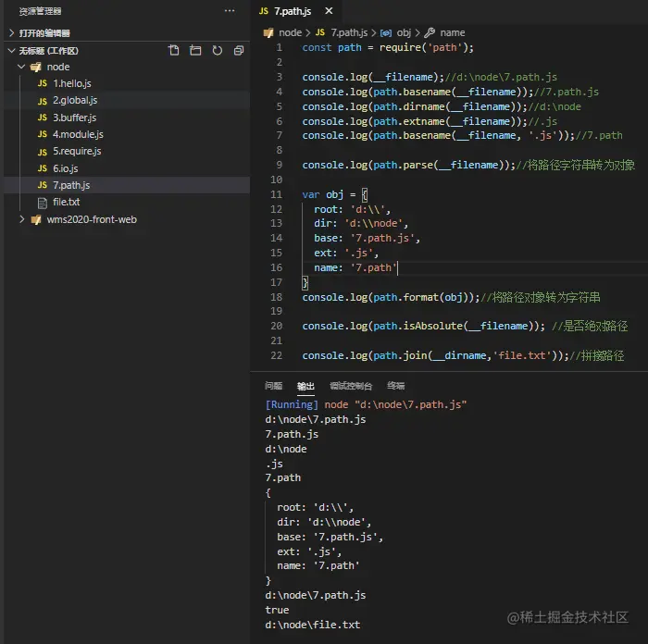
Task: Refresh the explorer with the refresh icon
Action: pyautogui.click(x=217, y=50)
